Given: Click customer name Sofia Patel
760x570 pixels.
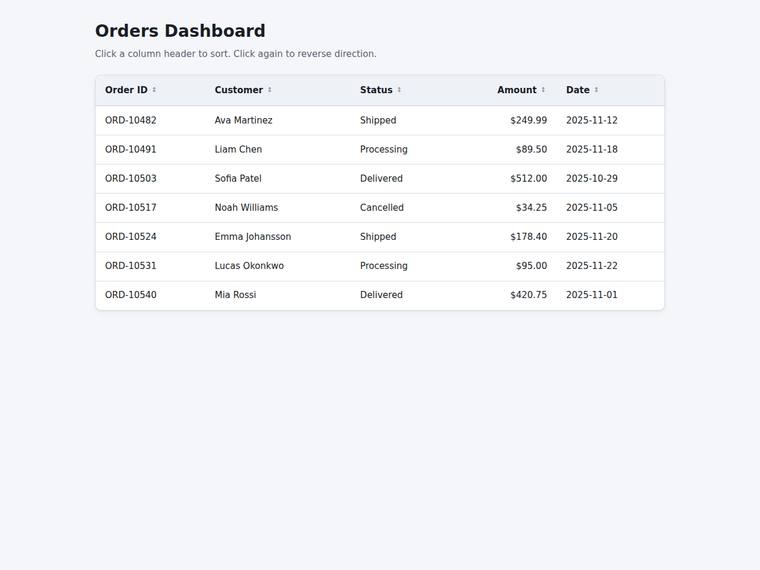Looking at the screenshot, I should coord(238,178).
